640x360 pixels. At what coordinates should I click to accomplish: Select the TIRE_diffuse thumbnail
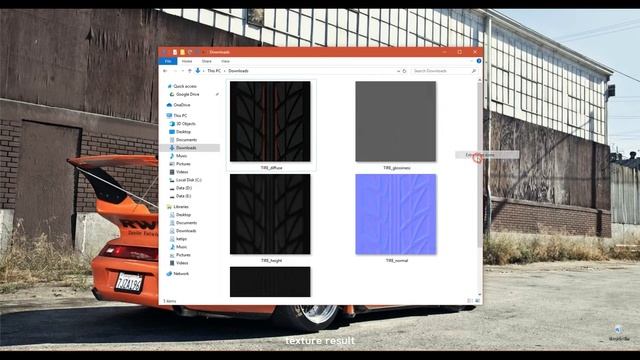(270, 121)
